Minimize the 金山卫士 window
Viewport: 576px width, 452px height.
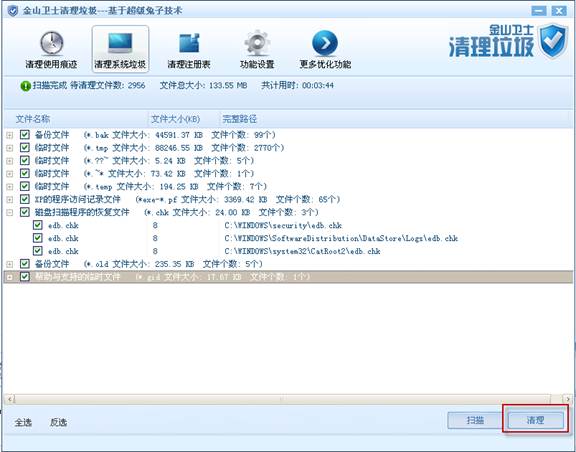tap(539, 11)
